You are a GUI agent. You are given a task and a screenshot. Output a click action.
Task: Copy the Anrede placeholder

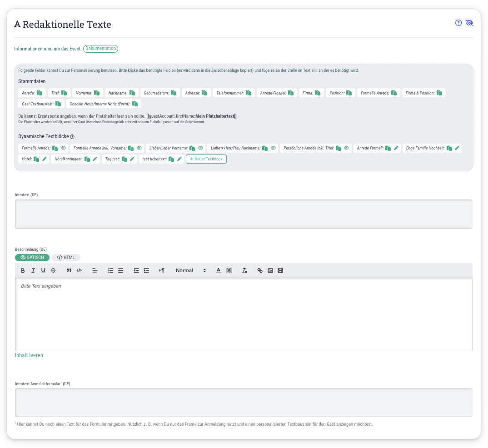click(x=40, y=93)
